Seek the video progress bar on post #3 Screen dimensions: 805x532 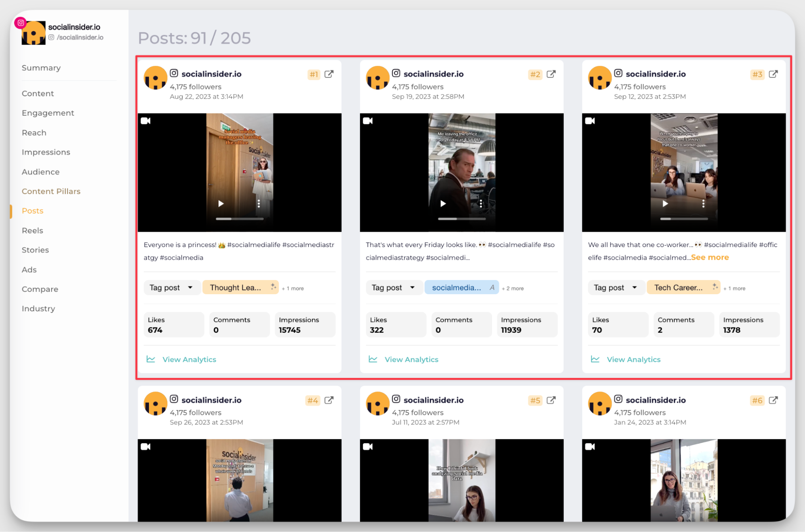point(684,219)
